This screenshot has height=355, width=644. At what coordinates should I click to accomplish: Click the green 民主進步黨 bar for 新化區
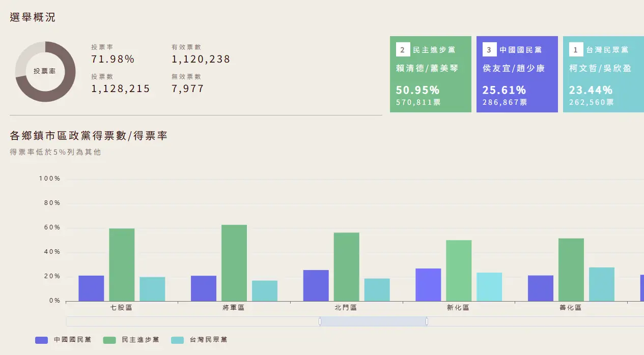tap(459, 271)
